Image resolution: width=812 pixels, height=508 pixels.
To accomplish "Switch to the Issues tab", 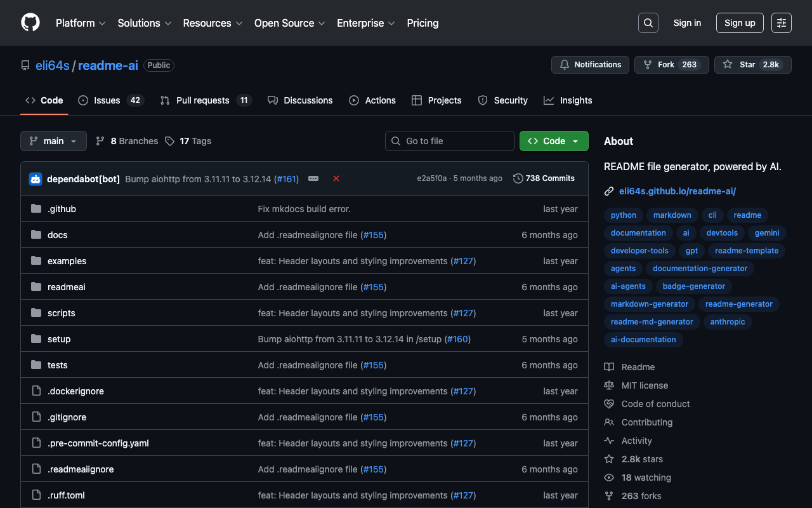I will pyautogui.click(x=110, y=100).
